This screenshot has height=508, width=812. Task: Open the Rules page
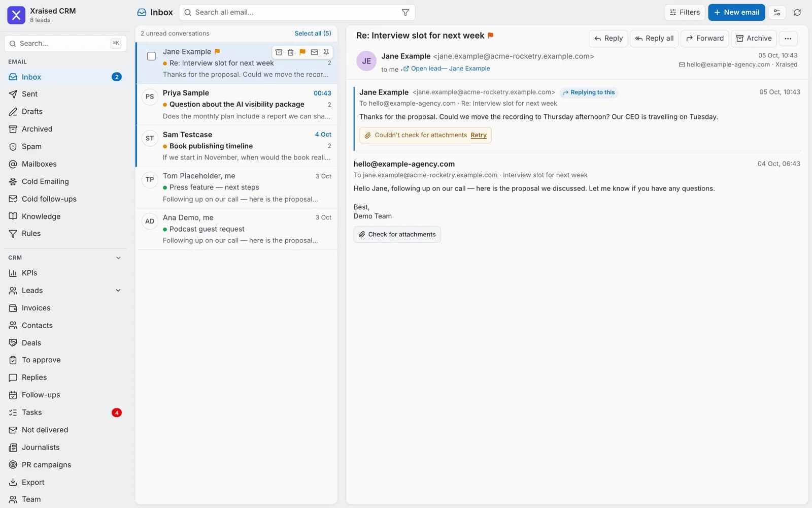point(65,234)
